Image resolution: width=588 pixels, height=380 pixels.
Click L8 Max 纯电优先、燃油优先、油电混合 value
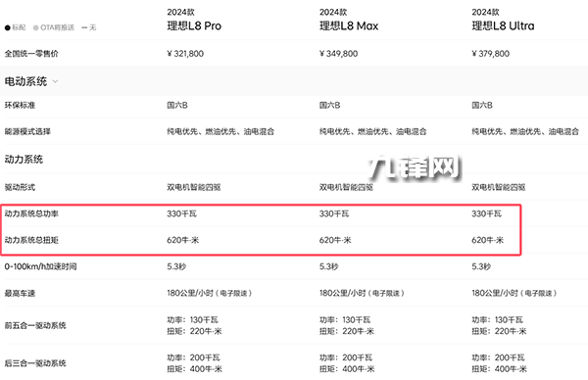coord(373,131)
